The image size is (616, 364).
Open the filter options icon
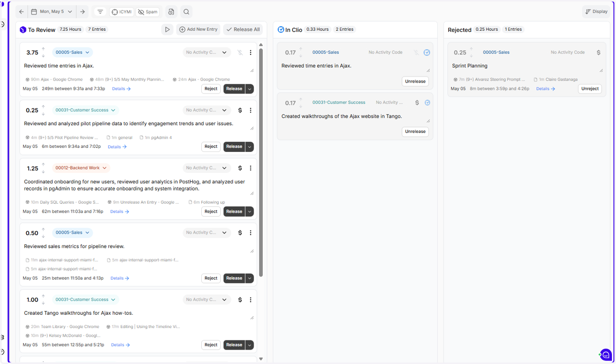tap(100, 12)
